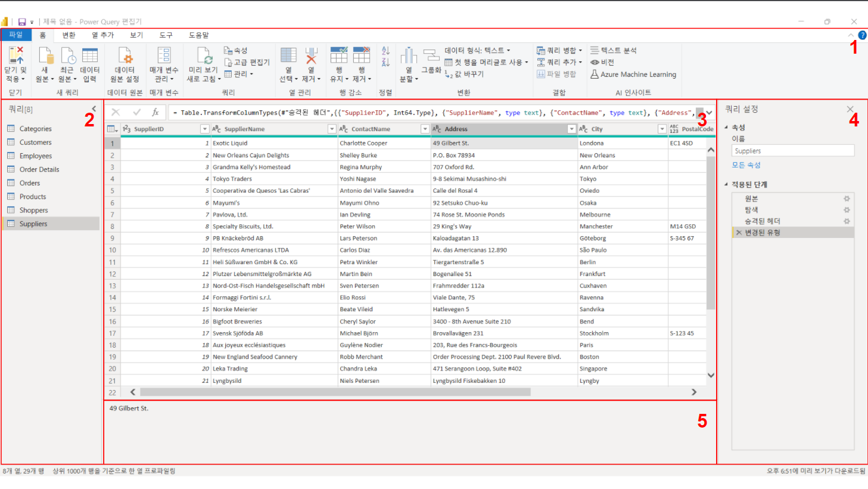Click the 비전 vision button

click(602, 62)
